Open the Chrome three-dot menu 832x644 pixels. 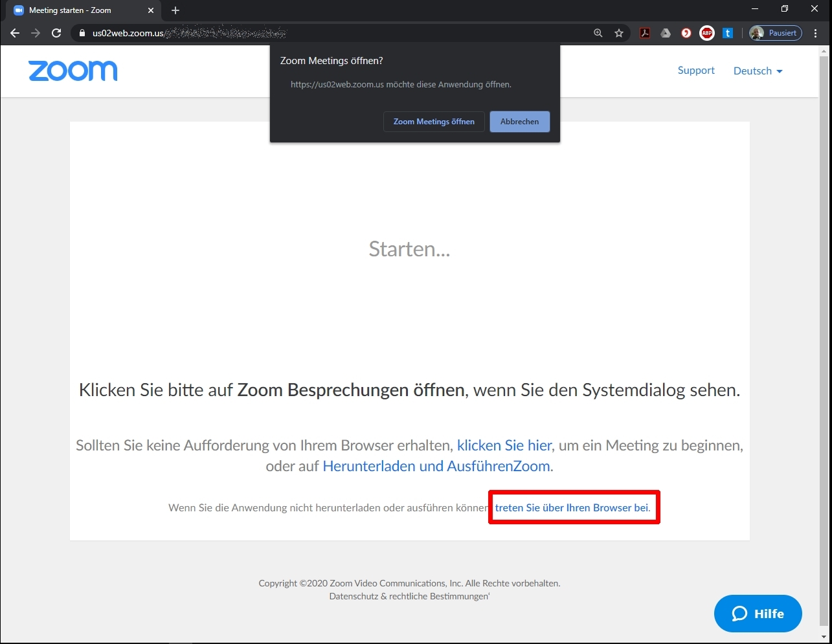click(815, 33)
